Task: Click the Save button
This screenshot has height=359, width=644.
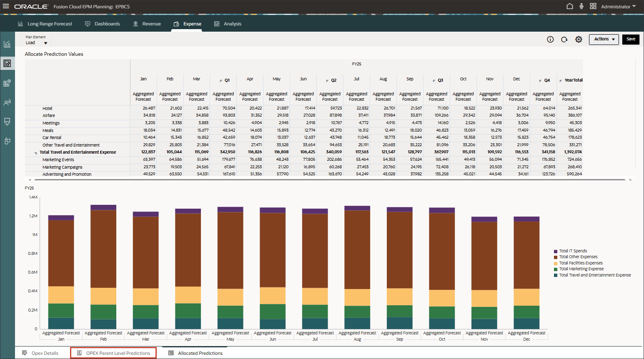Action: [631, 39]
